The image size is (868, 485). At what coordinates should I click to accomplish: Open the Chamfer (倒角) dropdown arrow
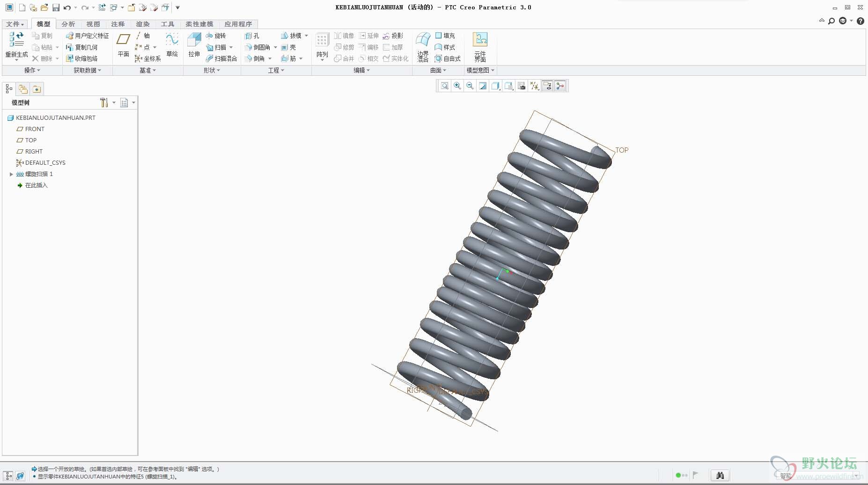pyautogui.click(x=270, y=59)
